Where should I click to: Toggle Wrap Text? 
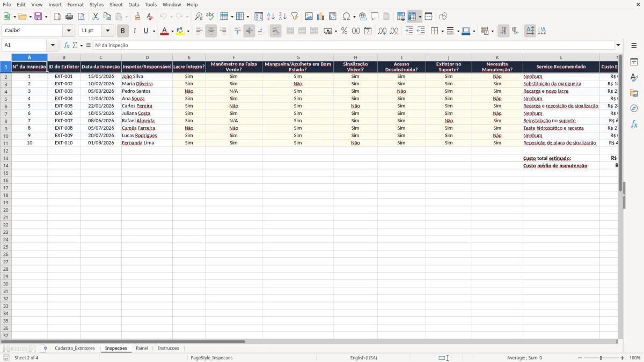tap(276, 31)
